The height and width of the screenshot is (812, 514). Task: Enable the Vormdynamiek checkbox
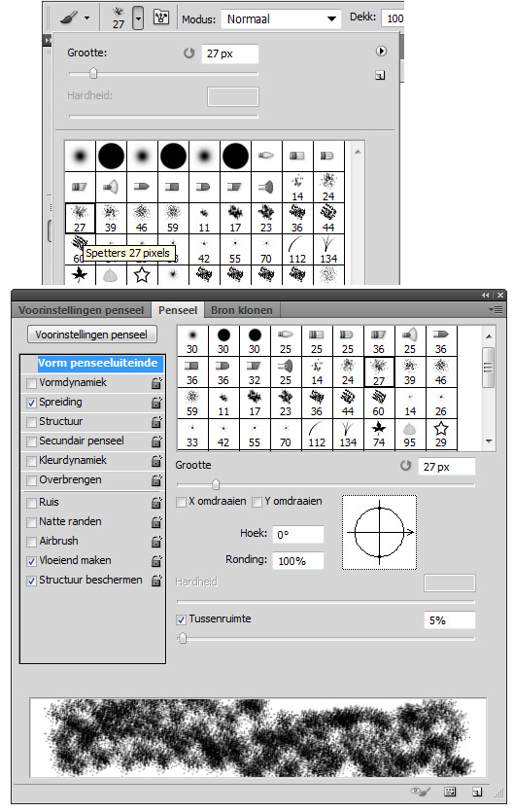[31, 383]
